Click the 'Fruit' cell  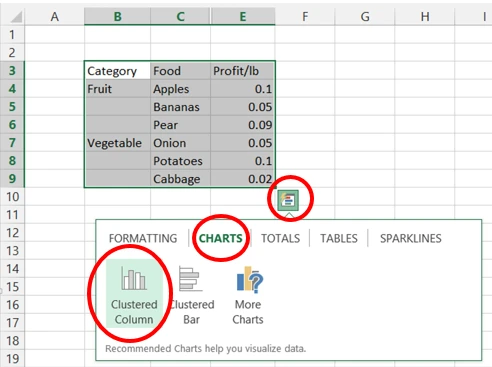click(x=117, y=89)
